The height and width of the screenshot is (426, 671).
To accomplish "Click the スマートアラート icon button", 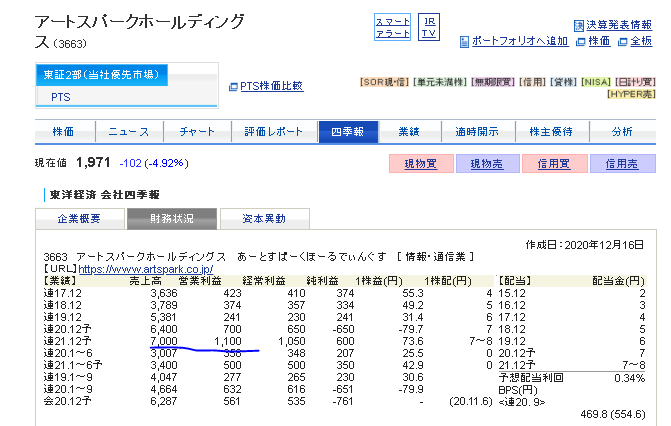I will [391, 27].
